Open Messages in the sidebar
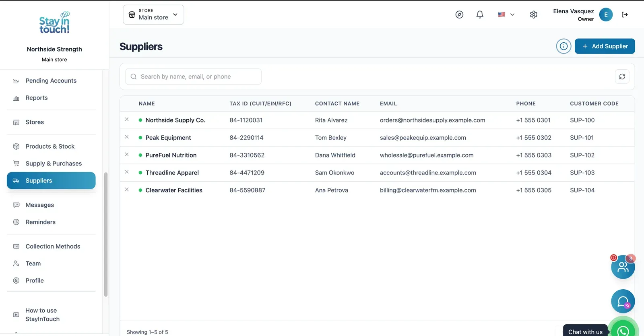644x336 pixels. [x=51, y=205]
